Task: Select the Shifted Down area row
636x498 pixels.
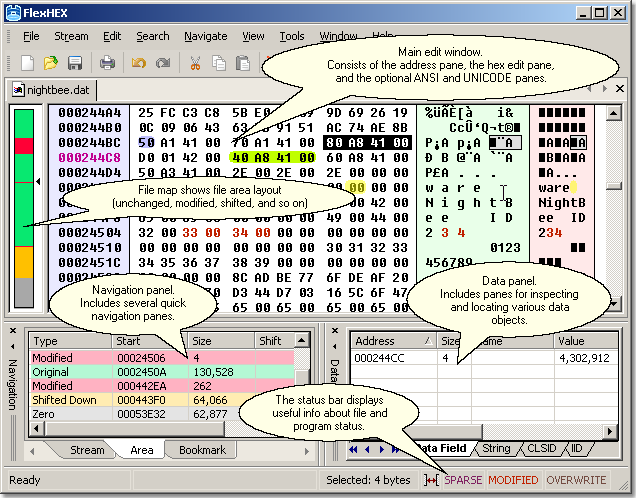Action: [162, 400]
